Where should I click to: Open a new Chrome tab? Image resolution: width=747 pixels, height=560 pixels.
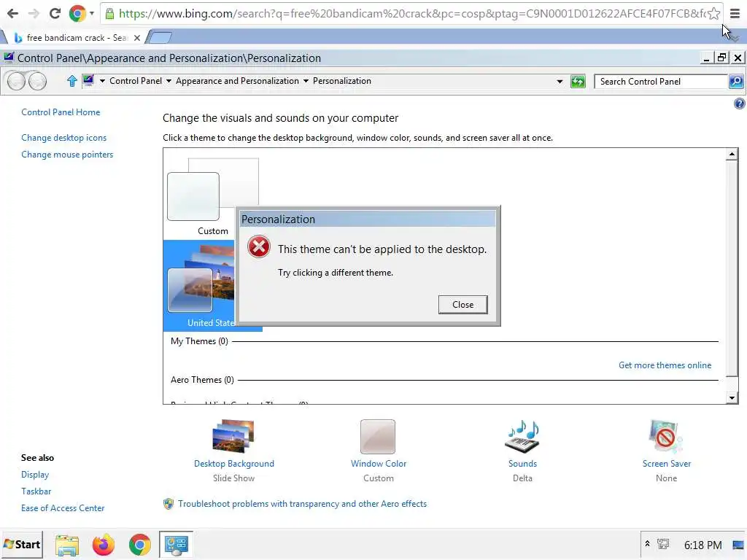[x=158, y=37]
